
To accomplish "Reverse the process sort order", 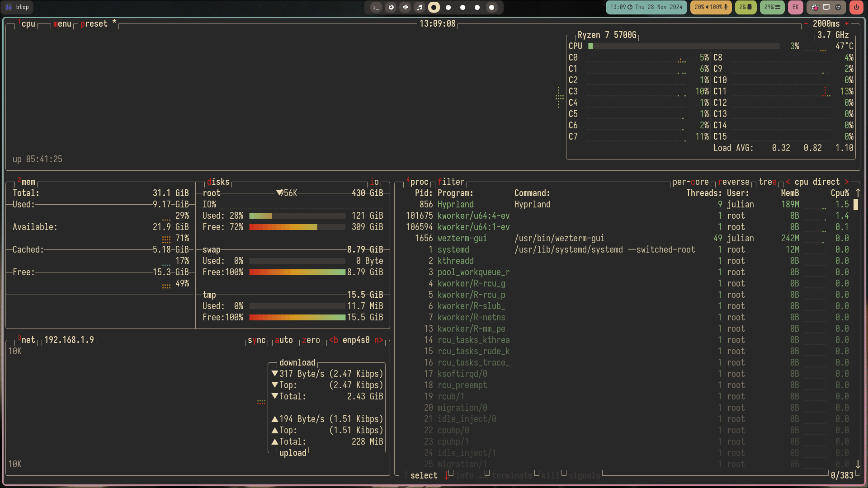I will click(x=734, y=182).
